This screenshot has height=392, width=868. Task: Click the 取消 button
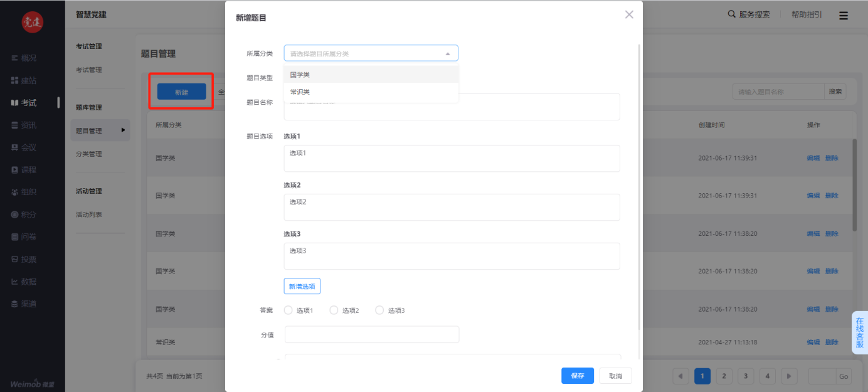point(616,376)
